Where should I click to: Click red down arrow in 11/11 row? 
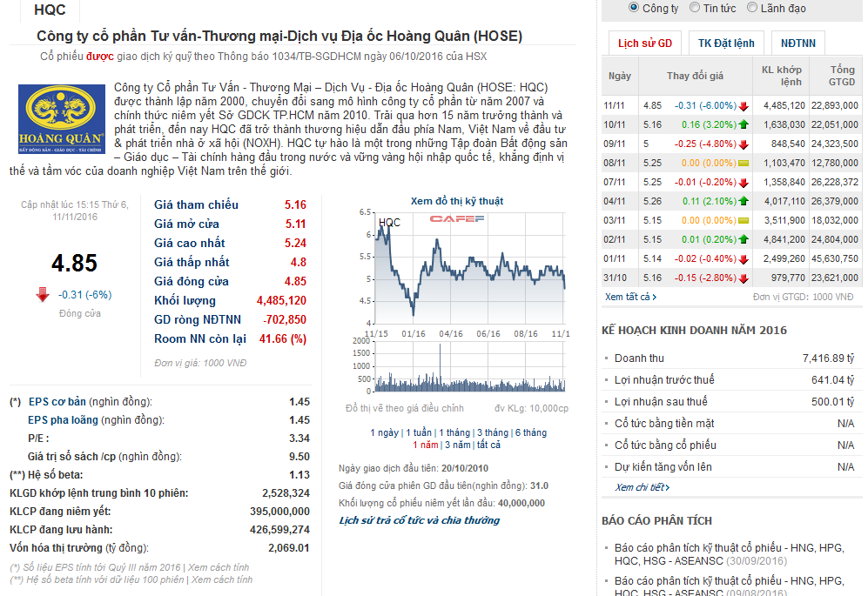pyautogui.click(x=744, y=105)
